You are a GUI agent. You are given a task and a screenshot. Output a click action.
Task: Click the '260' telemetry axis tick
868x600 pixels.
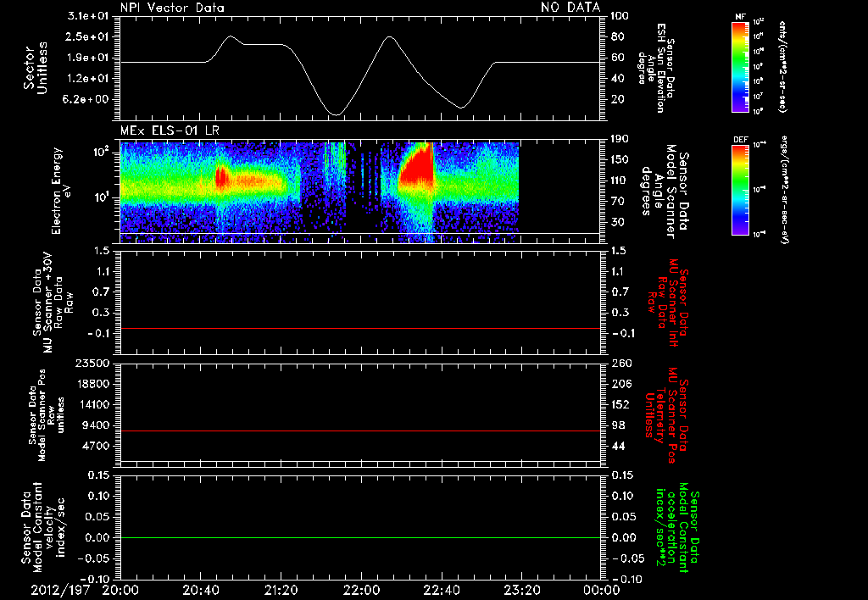620,364
